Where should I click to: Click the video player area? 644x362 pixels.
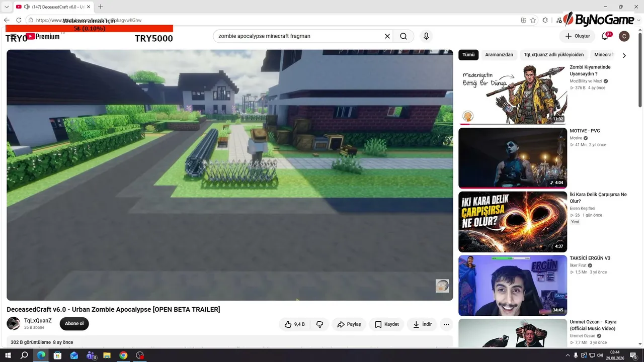(x=229, y=175)
